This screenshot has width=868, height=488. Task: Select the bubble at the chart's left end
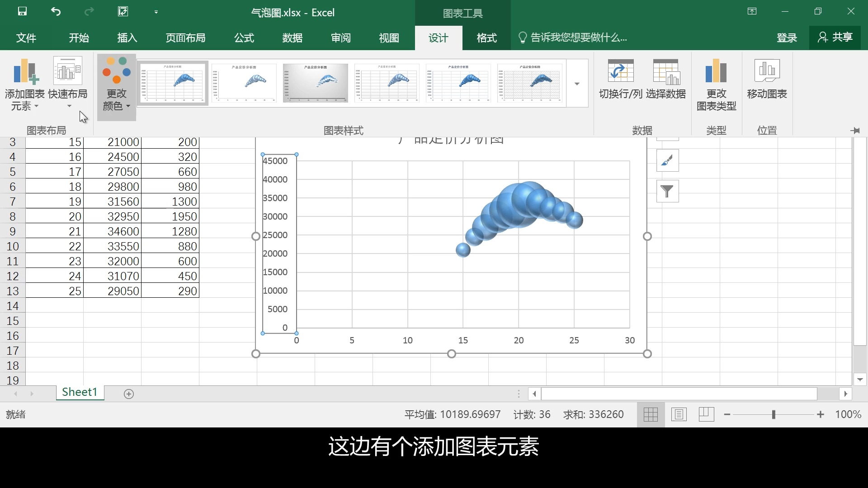click(463, 250)
